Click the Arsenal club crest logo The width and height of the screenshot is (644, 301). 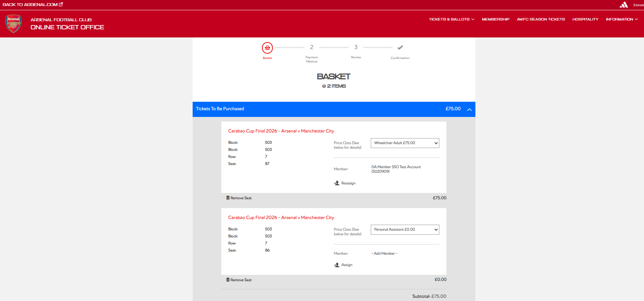[x=13, y=24]
